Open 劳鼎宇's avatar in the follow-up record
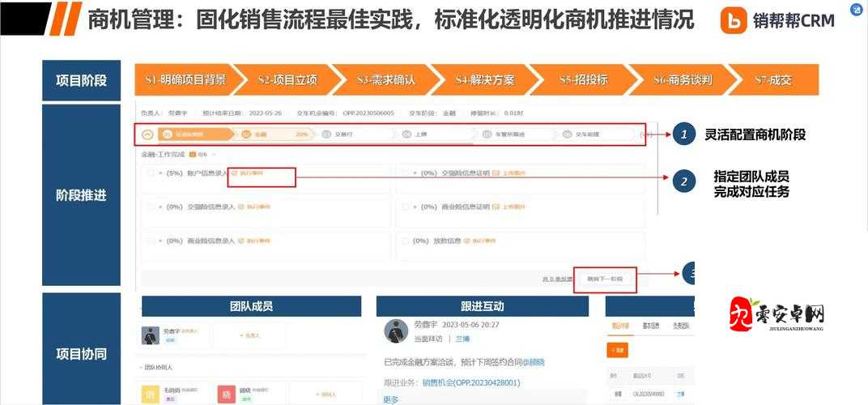Image resolution: width=868 pixels, height=405 pixels. [x=396, y=330]
